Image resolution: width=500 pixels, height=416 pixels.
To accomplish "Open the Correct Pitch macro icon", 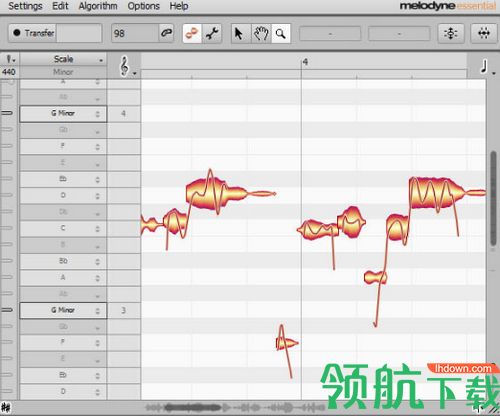I will (x=451, y=33).
